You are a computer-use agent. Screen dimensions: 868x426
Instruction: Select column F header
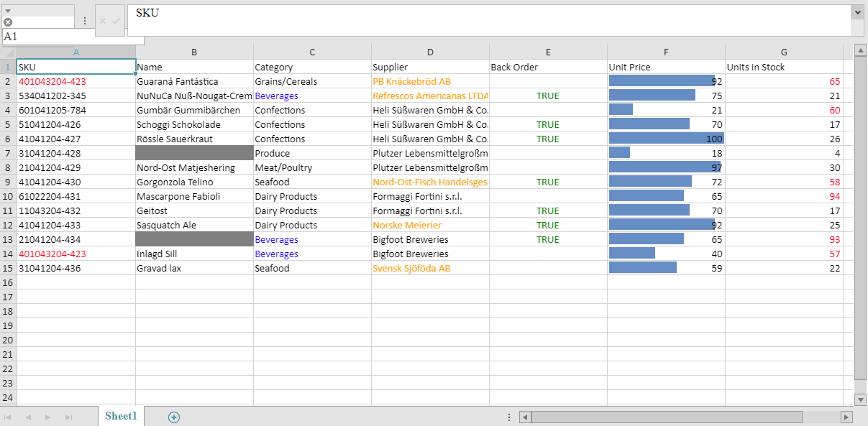click(666, 52)
